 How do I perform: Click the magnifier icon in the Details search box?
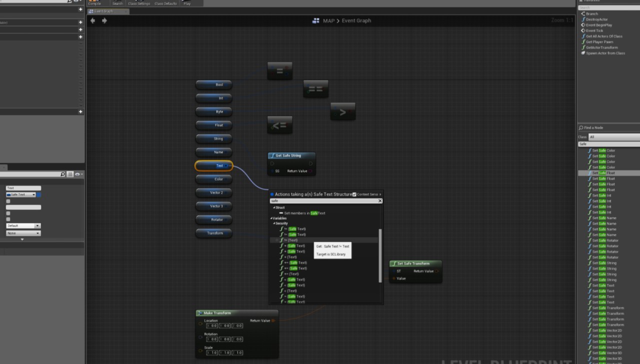coord(62,174)
